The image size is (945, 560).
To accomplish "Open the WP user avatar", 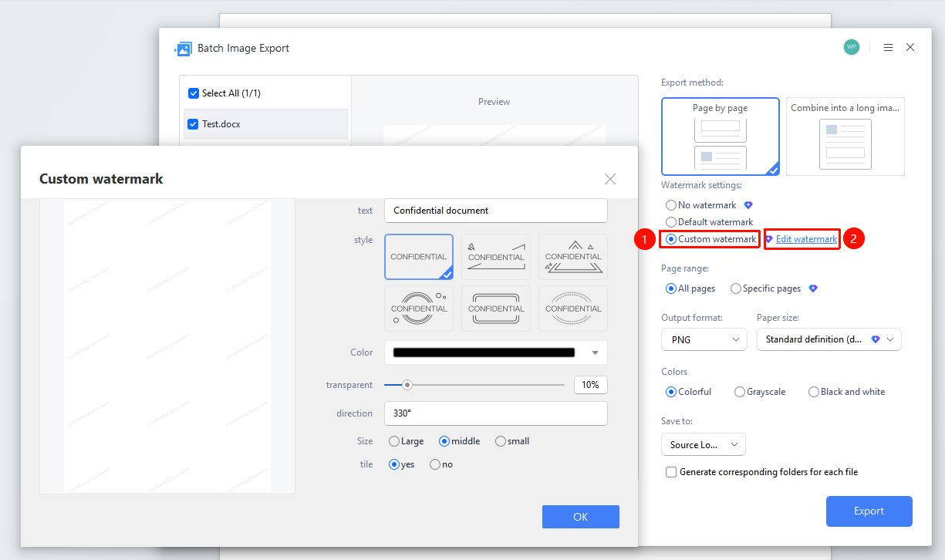I will click(x=852, y=47).
